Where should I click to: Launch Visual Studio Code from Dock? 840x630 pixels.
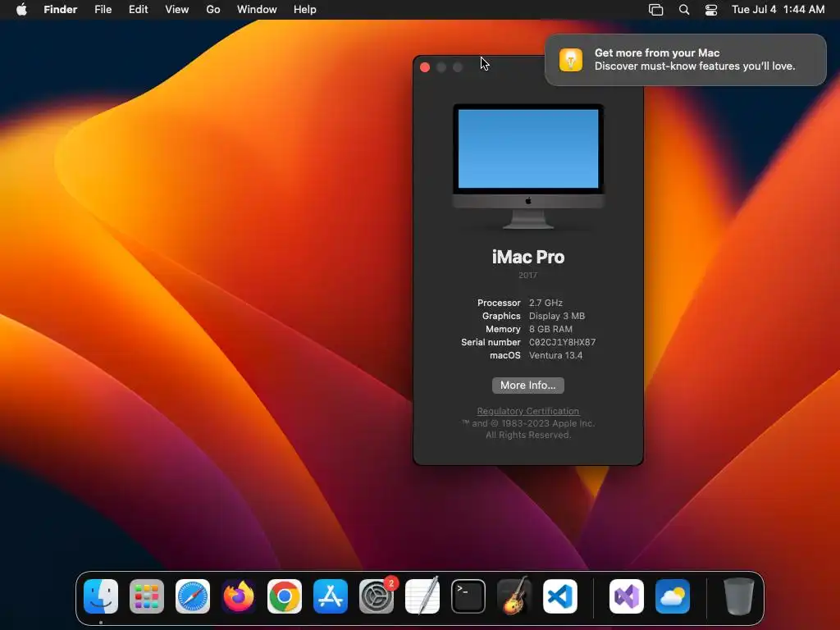pyautogui.click(x=560, y=596)
